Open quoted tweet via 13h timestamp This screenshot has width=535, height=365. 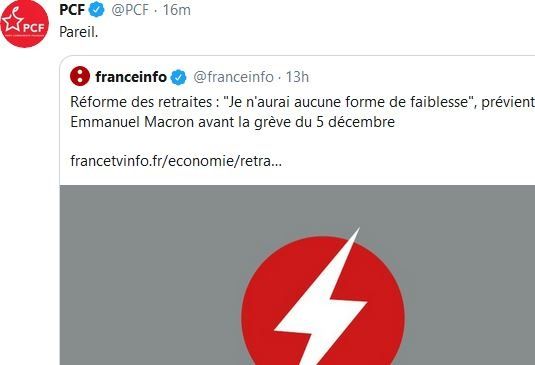(x=297, y=77)
